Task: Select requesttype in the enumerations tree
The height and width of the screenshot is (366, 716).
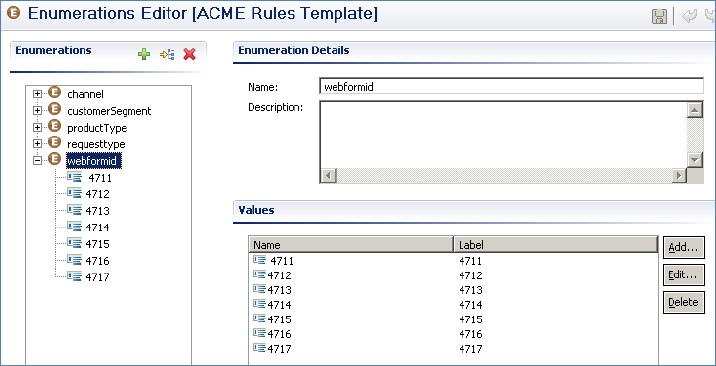Action: point(96,144)
